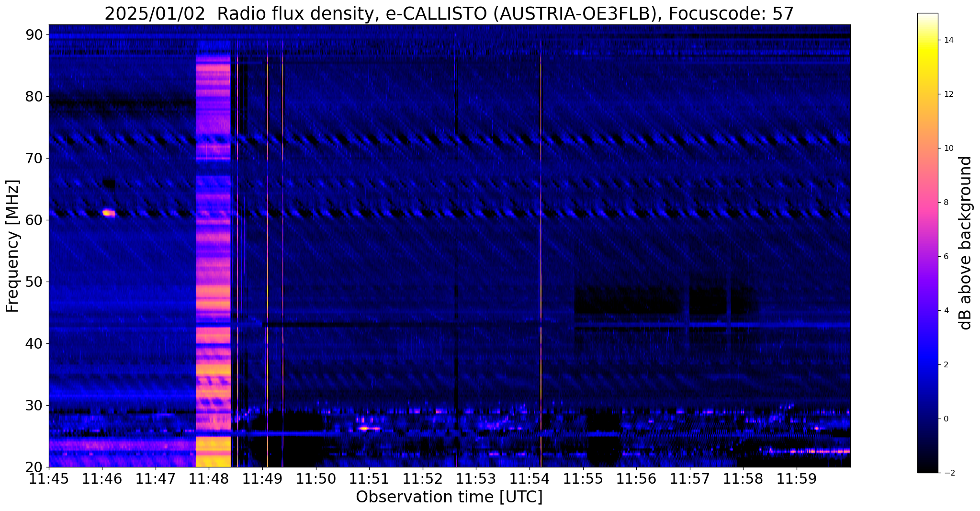Click the 11:51 time tick label
The height and width of the screenshot is (511, 980).
[x=369, y=478]
